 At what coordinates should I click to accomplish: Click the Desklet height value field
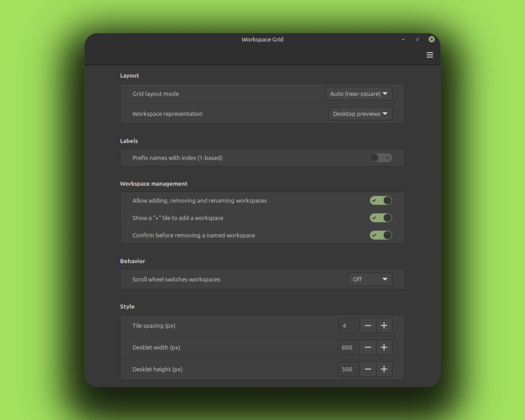349,369
